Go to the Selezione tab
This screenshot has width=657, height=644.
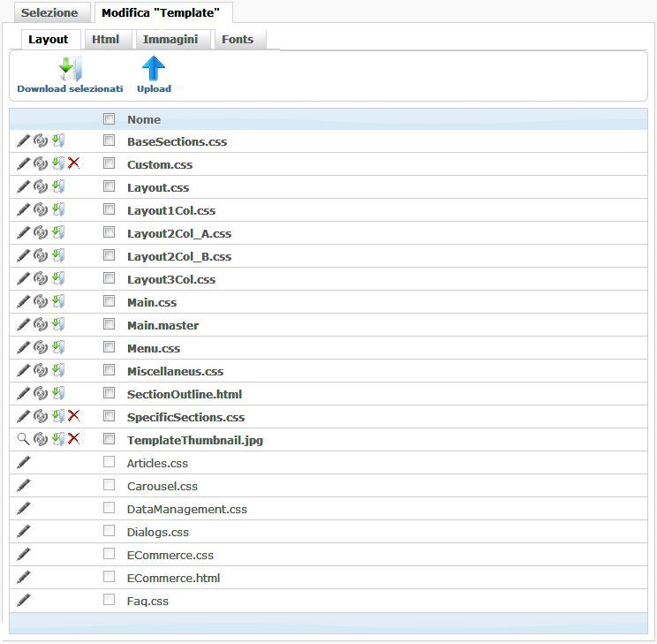(x=49, y=13)
